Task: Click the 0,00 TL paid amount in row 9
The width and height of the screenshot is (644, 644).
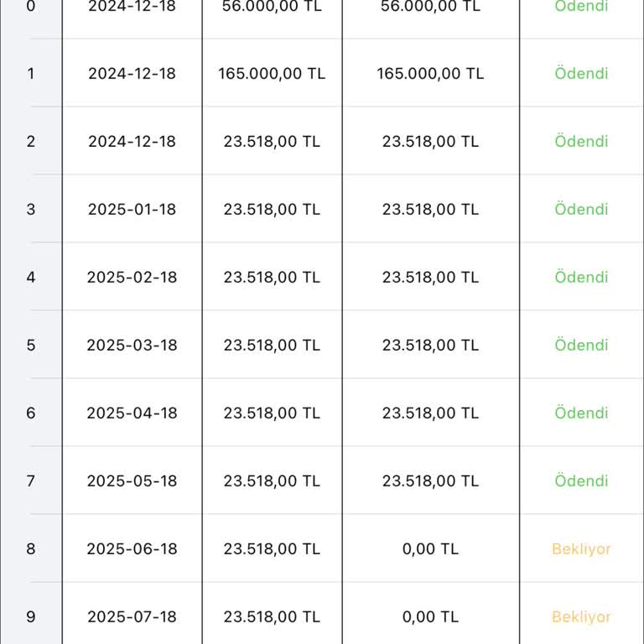Action: click(430, 617)
